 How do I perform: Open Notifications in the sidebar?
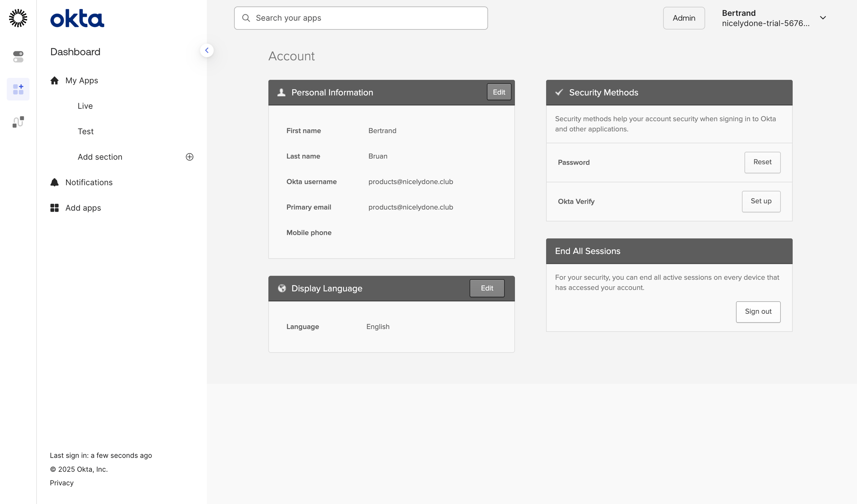89,182
